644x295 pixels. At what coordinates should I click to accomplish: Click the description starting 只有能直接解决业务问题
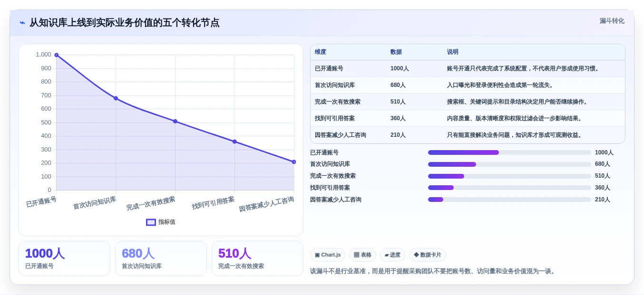pyautogui.click(x=516, y=135)
